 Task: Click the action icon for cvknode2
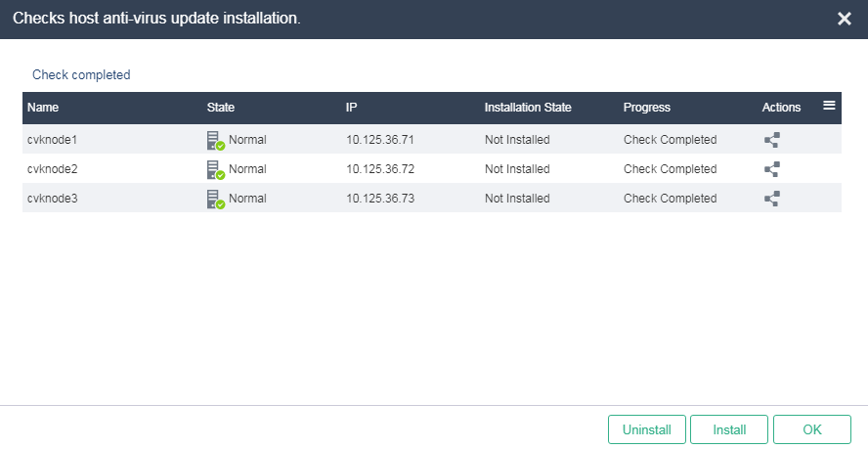[771, 169]
